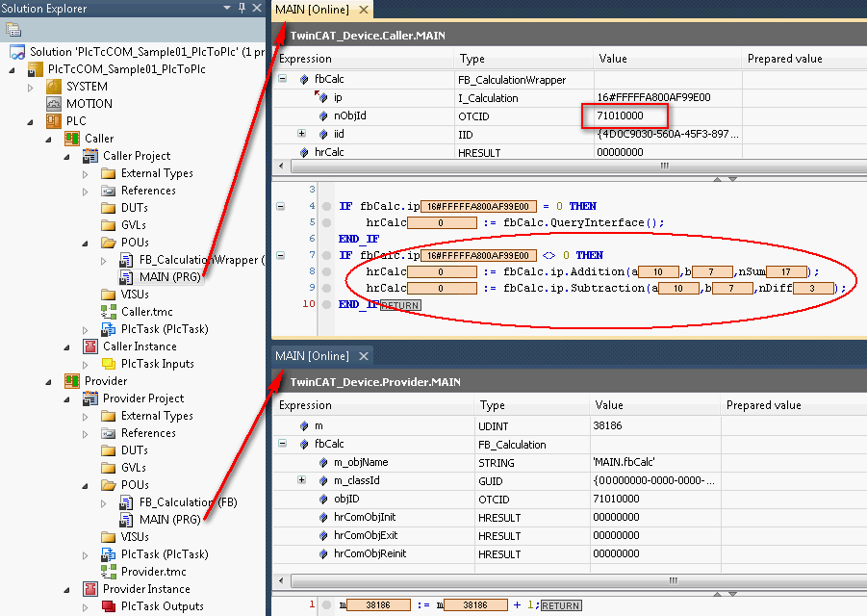Click the PlcTask Outputs icon
This screenshot has height=616, width=867.
tap(109, 606)
